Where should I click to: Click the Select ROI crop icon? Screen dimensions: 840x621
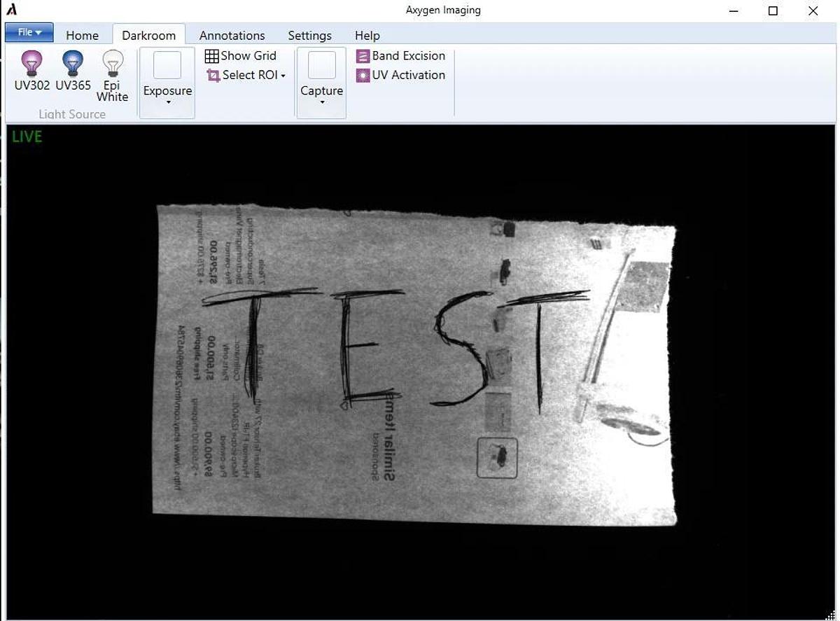point(213,76)
